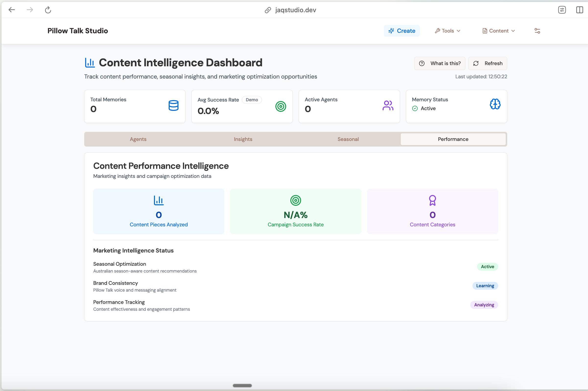This screenshot has height=391, width=588.
Task: Click the Total Memories database icon
Action: point(173,105)
